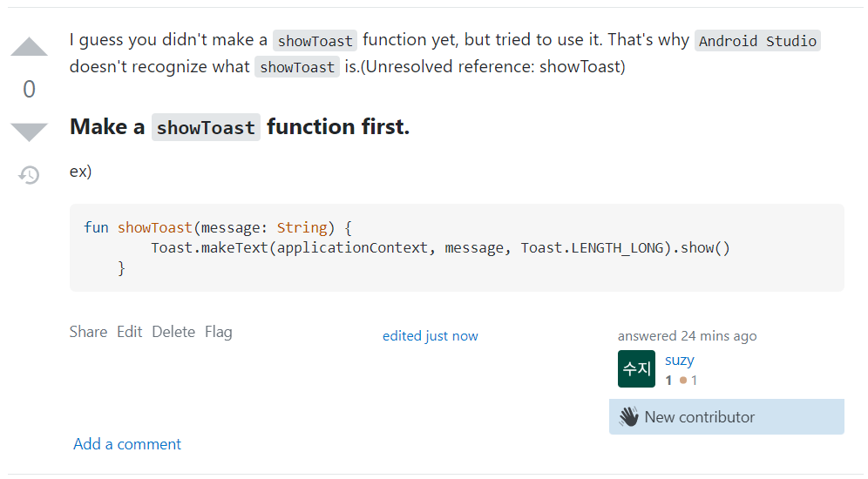
Task: Open the suzy username profile link
Action: (679, 360)
